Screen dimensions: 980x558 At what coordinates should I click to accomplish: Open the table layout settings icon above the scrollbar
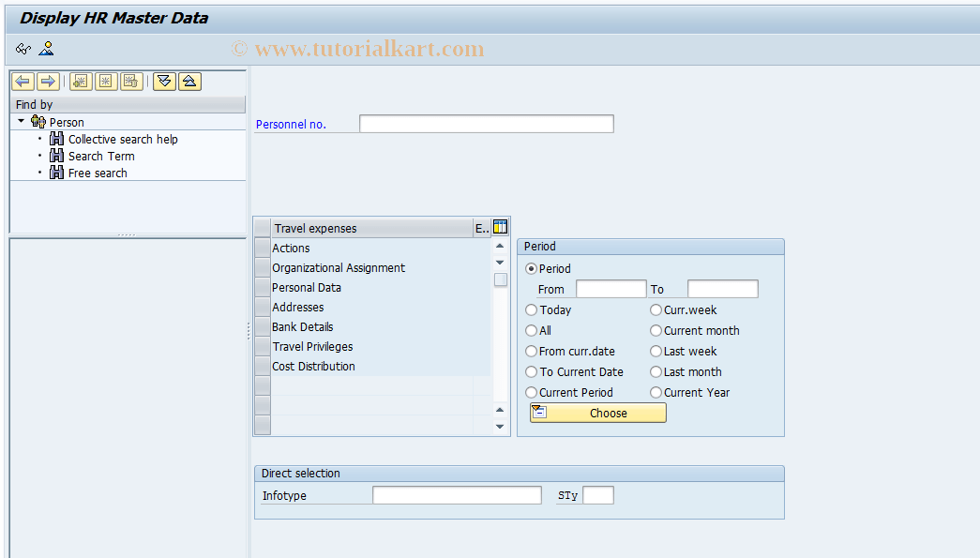500,226
